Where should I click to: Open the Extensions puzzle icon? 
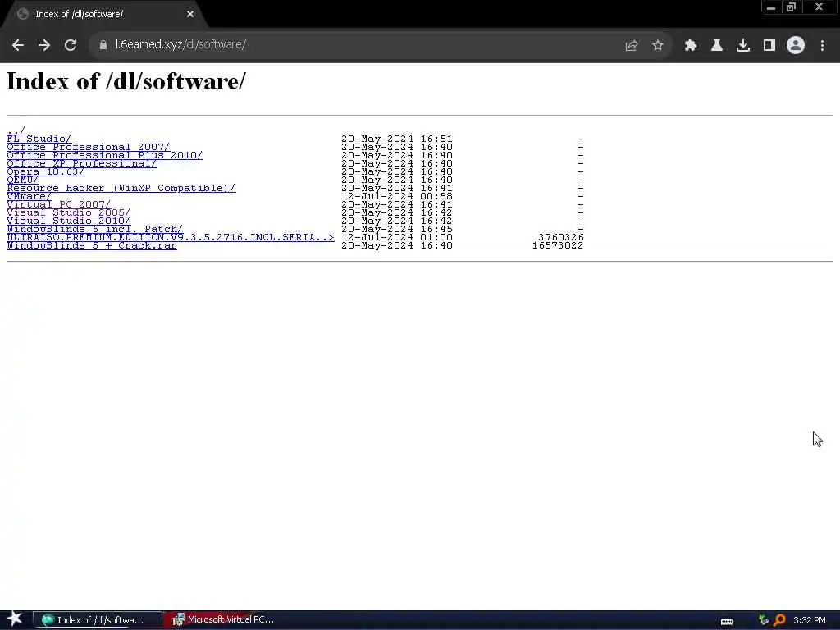[x=691, y=46]
